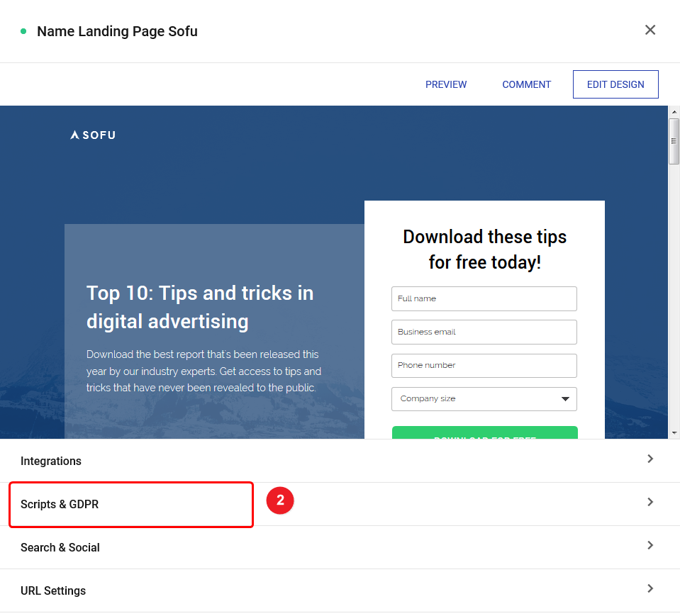Click the green Download for free button
This screenshot has width=680, height=616.
click(x=485, y=433)
